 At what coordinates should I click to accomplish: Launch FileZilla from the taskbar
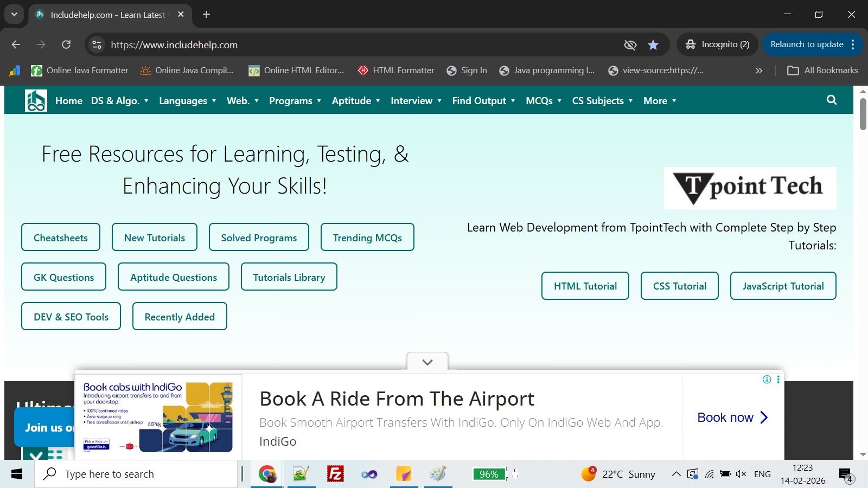coord(335,474)
